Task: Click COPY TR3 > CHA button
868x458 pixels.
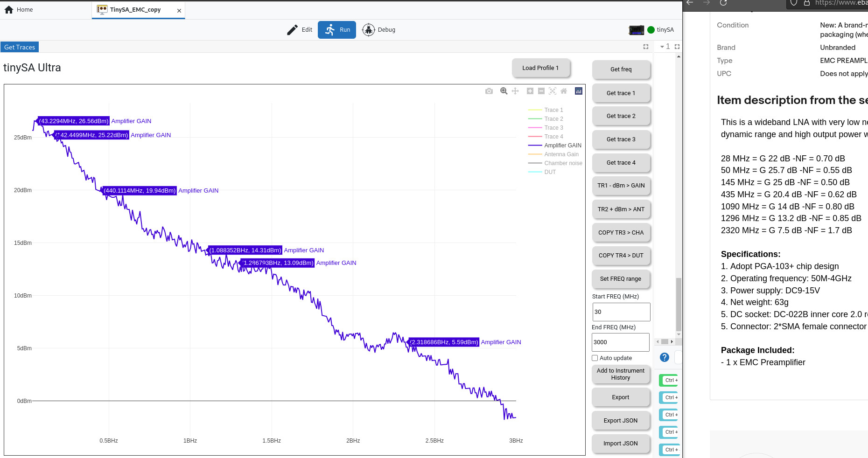Action: [x=621, y=233]
